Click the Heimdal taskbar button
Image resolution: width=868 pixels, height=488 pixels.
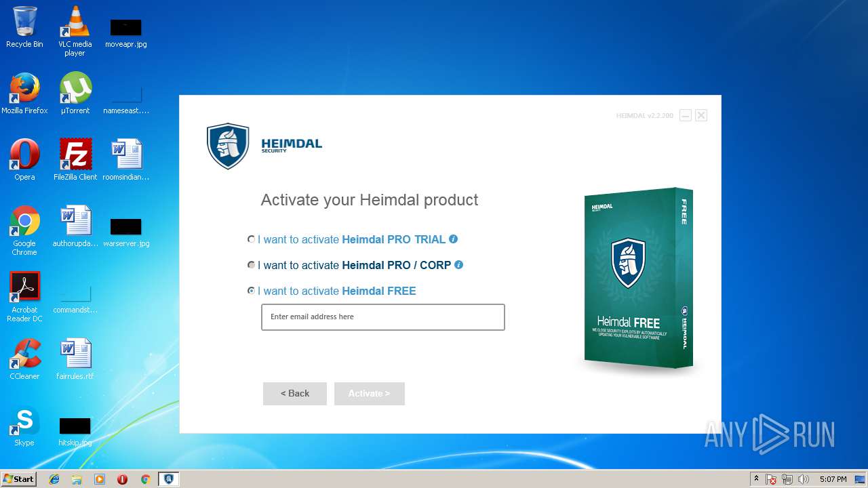click(x=168, y=479)
